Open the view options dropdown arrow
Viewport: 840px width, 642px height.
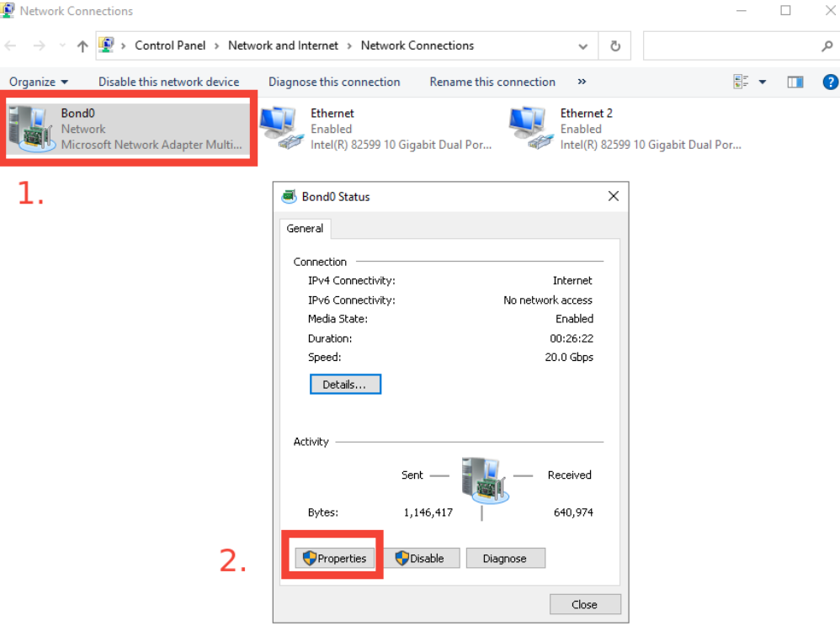(x=763, y=82)
